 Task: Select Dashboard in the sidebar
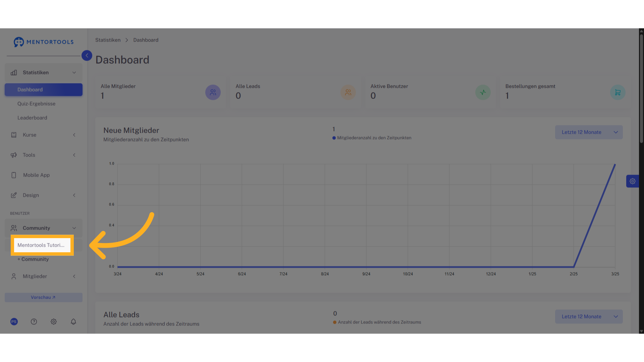(44, 90)
